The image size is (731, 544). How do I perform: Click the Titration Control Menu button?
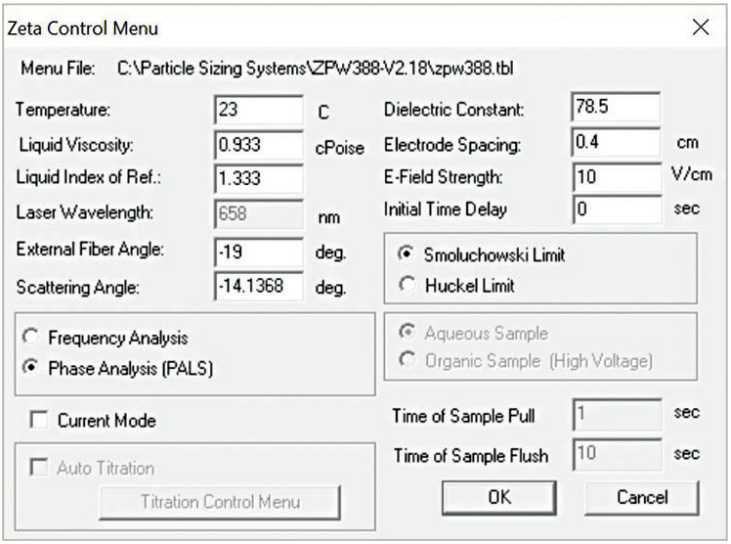[219, 501]
